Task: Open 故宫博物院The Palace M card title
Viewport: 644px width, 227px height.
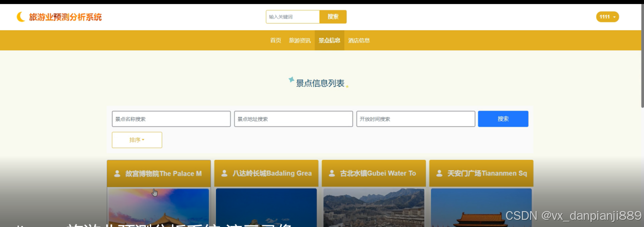Action: pos(164,174)
